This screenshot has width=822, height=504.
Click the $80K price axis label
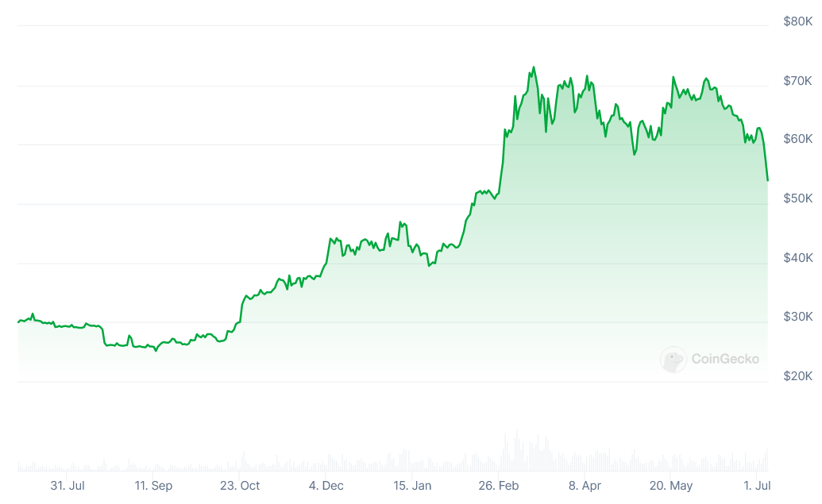coord(797,21)
